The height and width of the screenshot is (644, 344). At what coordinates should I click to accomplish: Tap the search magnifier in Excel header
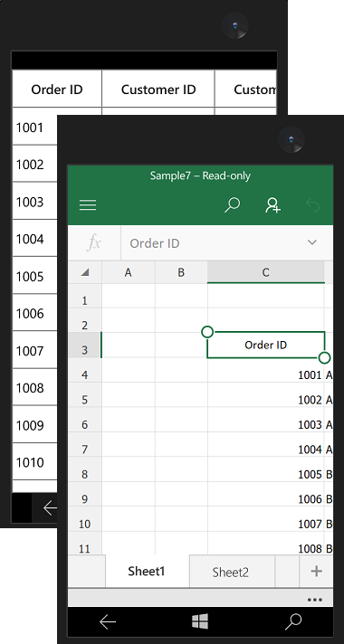click(233, 205)
